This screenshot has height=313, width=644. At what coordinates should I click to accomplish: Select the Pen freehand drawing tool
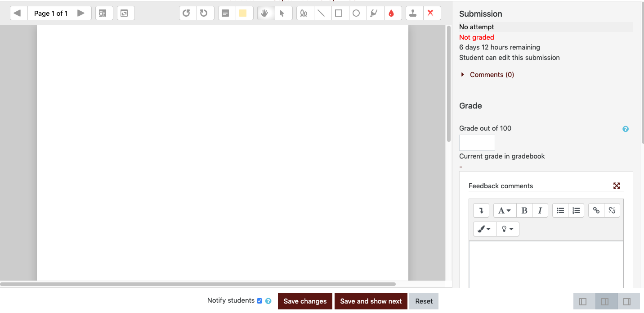(x=304, y=13)
